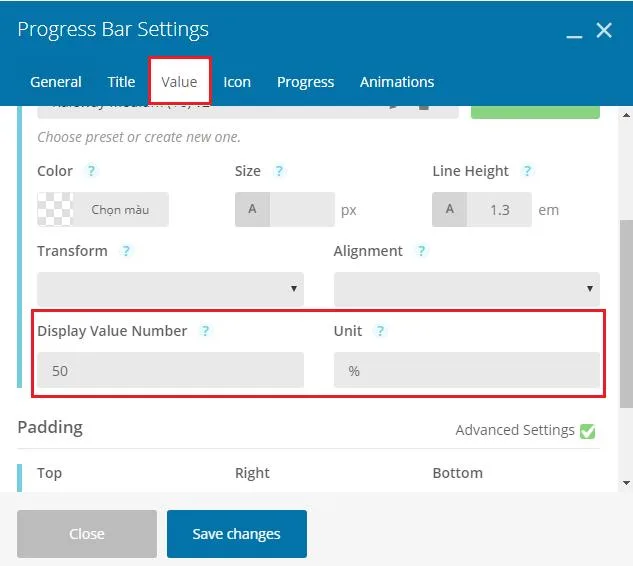Click the Unit help question mark
This screenshot has width=633, height=566.
click(380, 331)
